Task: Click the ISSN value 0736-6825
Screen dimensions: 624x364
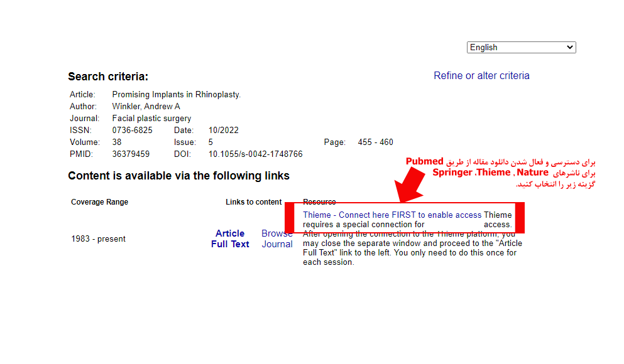Action: (132, 131)
